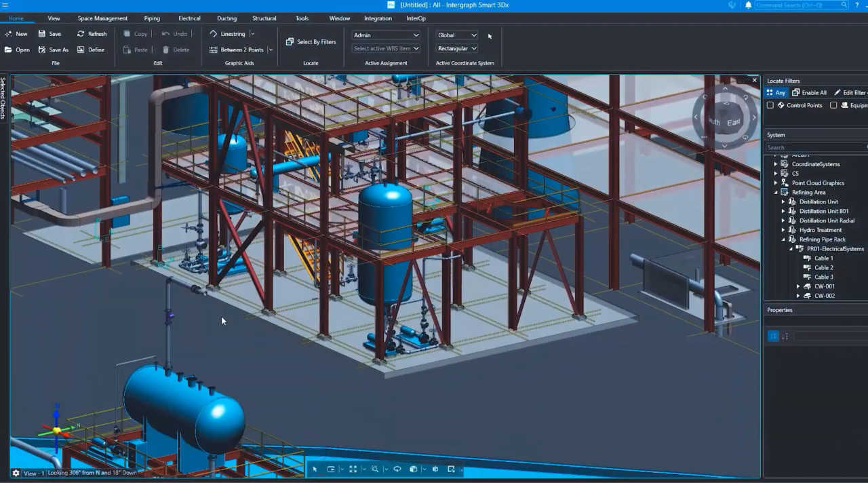Open the view settings gear beside View - 1
Image resolution: width=868 pixels, height=483 pixels.
tap(16, 473)
